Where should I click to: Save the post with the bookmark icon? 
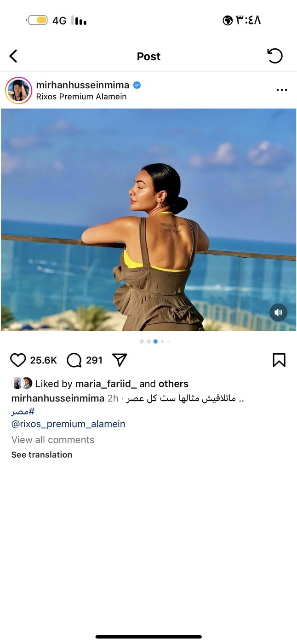pos(279,360)
